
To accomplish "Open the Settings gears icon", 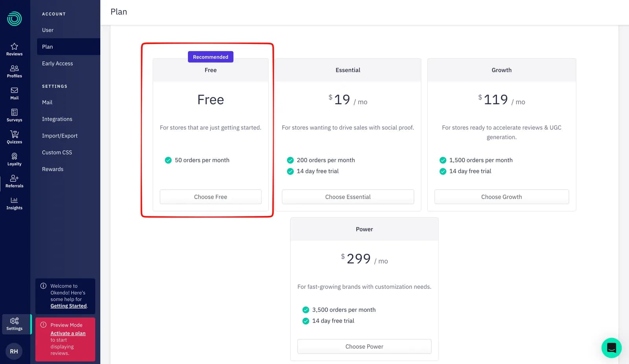I will 14,321.
